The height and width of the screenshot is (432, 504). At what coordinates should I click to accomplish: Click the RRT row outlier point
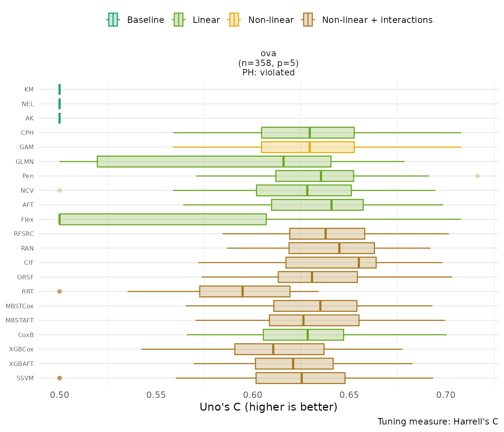59,291
